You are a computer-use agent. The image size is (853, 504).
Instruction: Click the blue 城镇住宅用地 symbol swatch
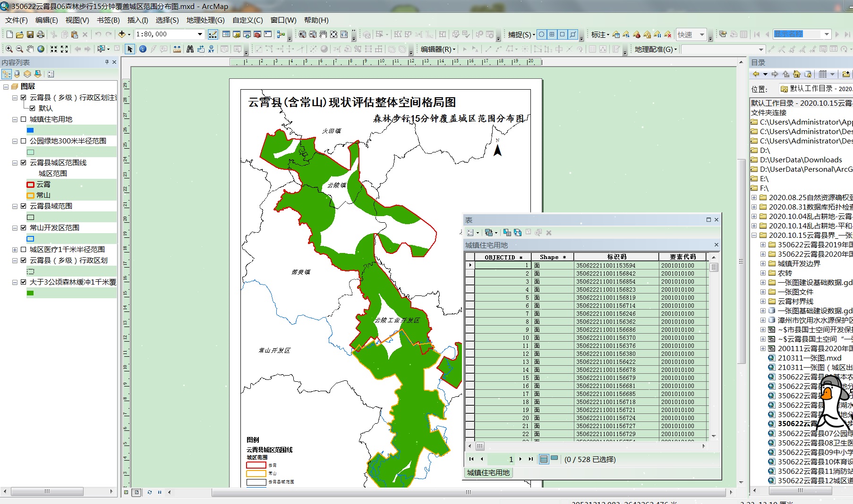pyautogui.click(x=30, y=130)
